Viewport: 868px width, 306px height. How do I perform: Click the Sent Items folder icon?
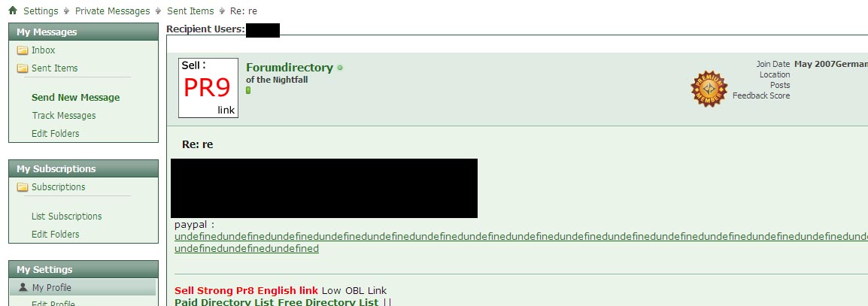(23, 68)
